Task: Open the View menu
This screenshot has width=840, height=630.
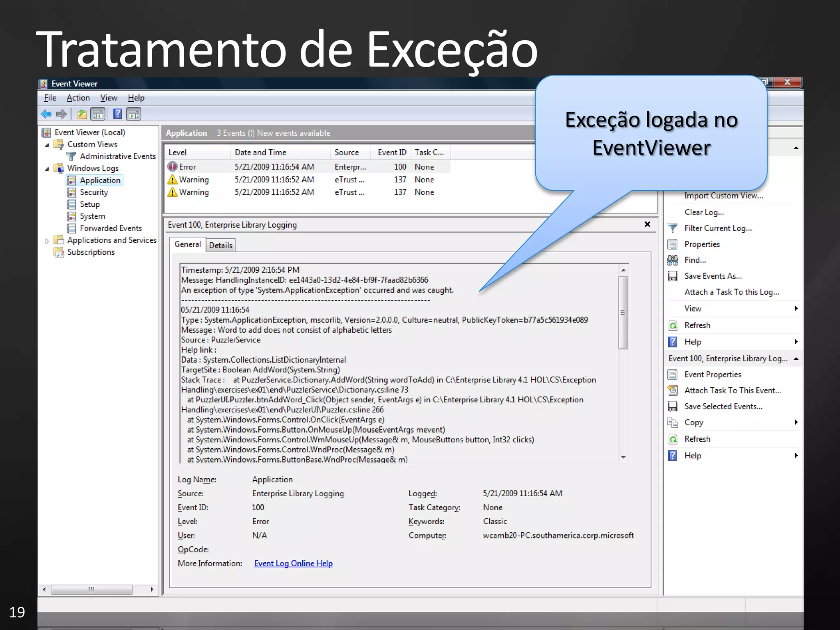Action: click(109, 98)
